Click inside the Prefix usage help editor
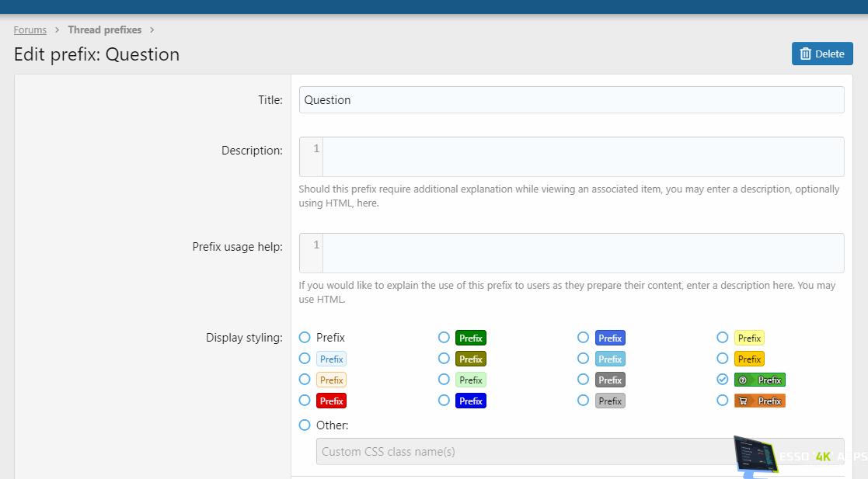Viewport: 868px width, 479px height. tap(583, 253)
